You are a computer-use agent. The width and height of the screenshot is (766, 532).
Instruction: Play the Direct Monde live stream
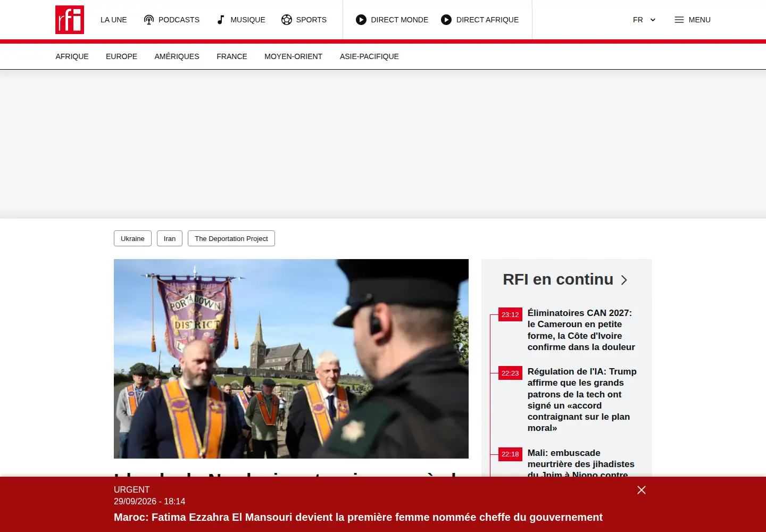[392, 20]
